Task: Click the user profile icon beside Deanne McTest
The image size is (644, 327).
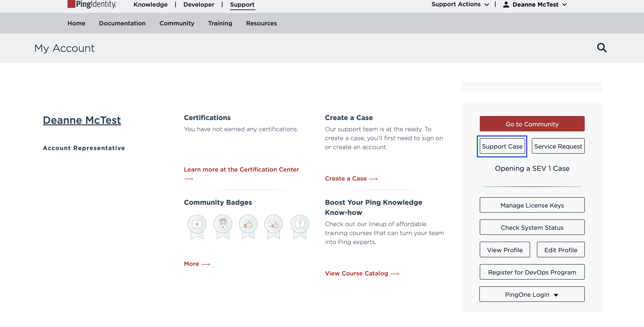Action: pos(507,4)
